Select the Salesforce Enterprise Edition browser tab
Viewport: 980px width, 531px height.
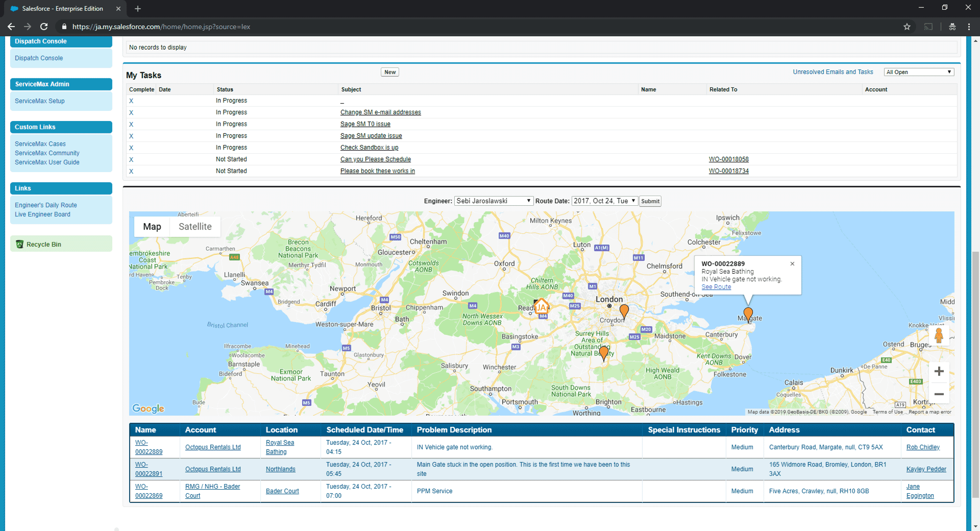pos(60,8)
